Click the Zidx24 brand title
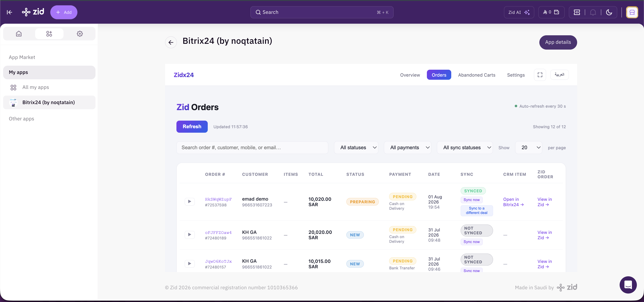Screen dimensions: 644x302 [x=184, y=75]
